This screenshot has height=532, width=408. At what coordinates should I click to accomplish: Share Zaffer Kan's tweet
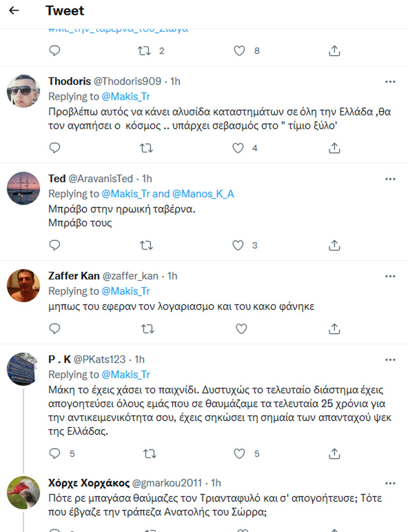334,329
